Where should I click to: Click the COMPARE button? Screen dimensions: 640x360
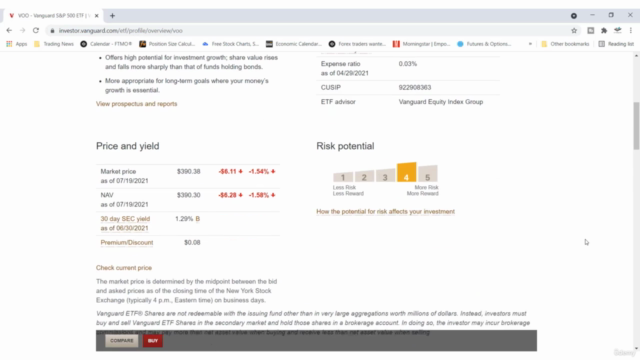pos(122,340)
